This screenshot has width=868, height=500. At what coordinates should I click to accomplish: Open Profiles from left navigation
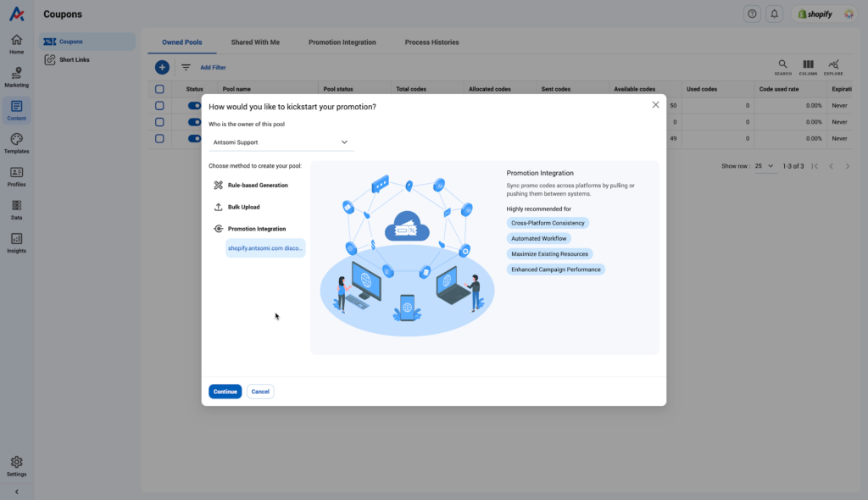17,176
